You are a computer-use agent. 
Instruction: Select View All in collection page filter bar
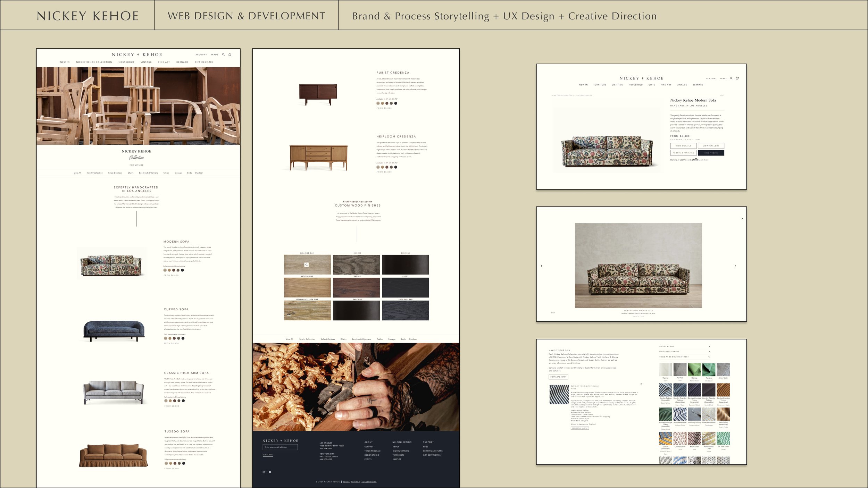tap(77, 173)
